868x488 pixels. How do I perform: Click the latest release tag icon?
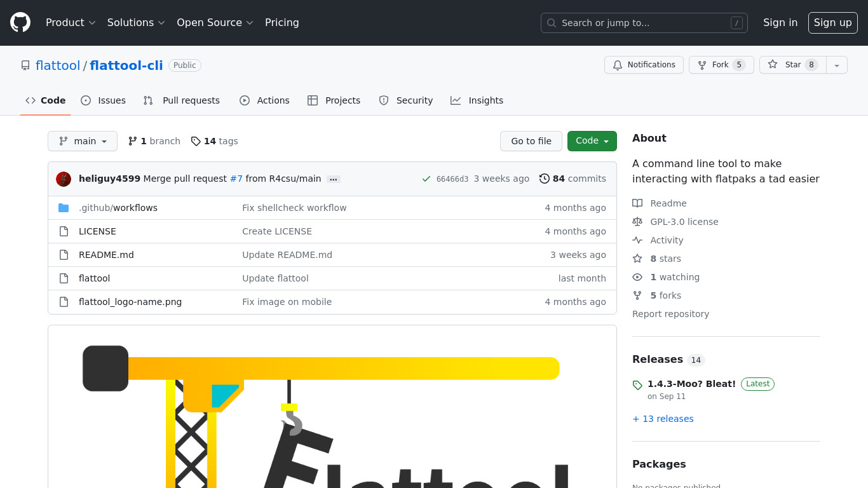[x=637, y=385]
